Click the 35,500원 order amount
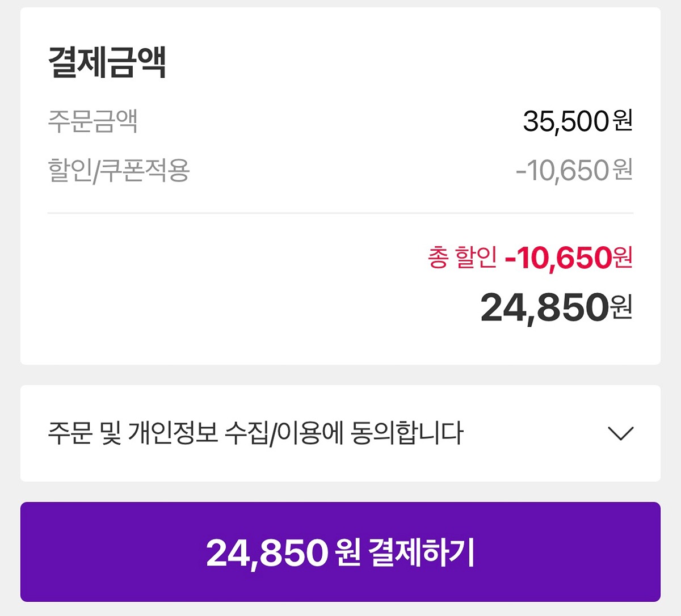Screen dimensions: 681x616 tap(577, 121)
